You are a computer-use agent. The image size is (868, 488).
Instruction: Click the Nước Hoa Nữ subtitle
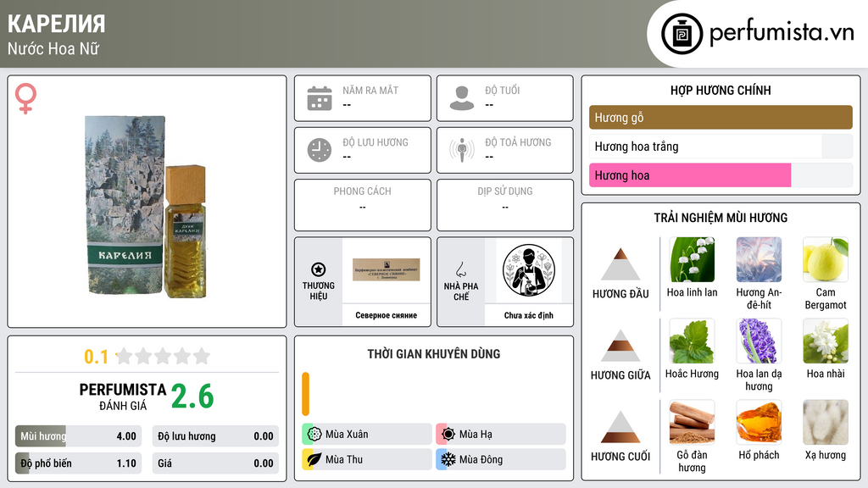53,48
